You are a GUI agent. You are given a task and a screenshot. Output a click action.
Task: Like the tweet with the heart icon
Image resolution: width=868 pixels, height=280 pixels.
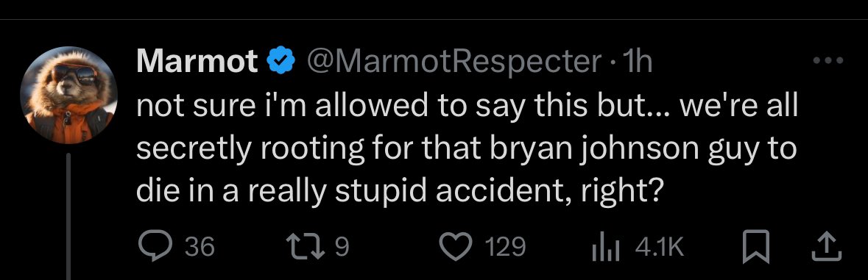455,246
